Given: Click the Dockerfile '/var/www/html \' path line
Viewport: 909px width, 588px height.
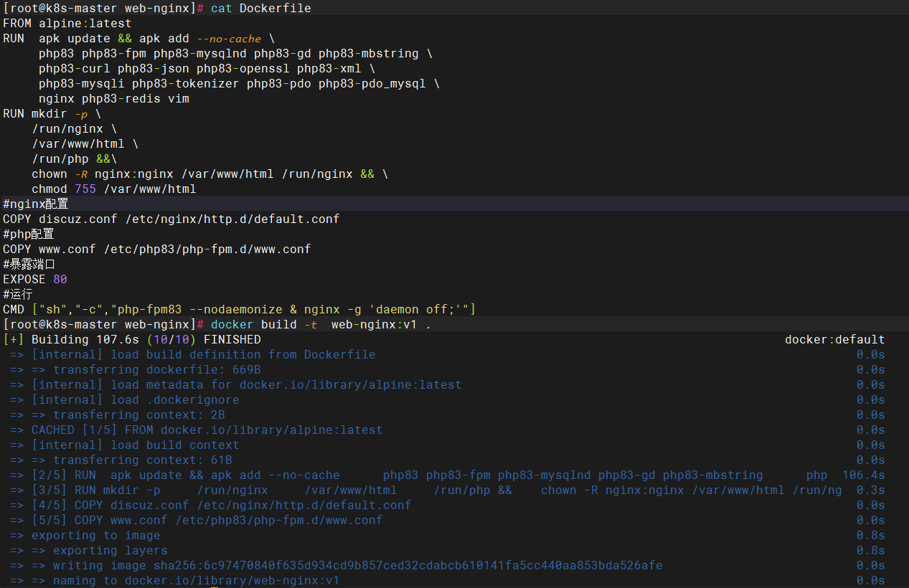Looking at the screenshot, I should click(85, 143).
